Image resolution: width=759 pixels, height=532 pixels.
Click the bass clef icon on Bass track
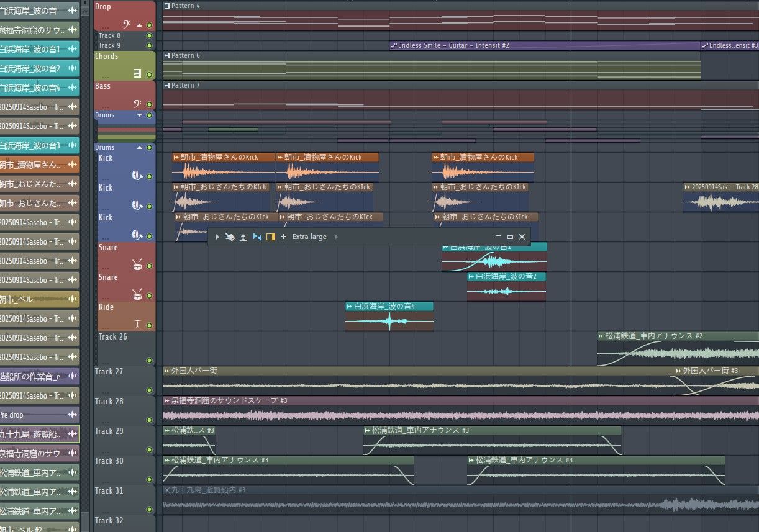click(138, 104)
